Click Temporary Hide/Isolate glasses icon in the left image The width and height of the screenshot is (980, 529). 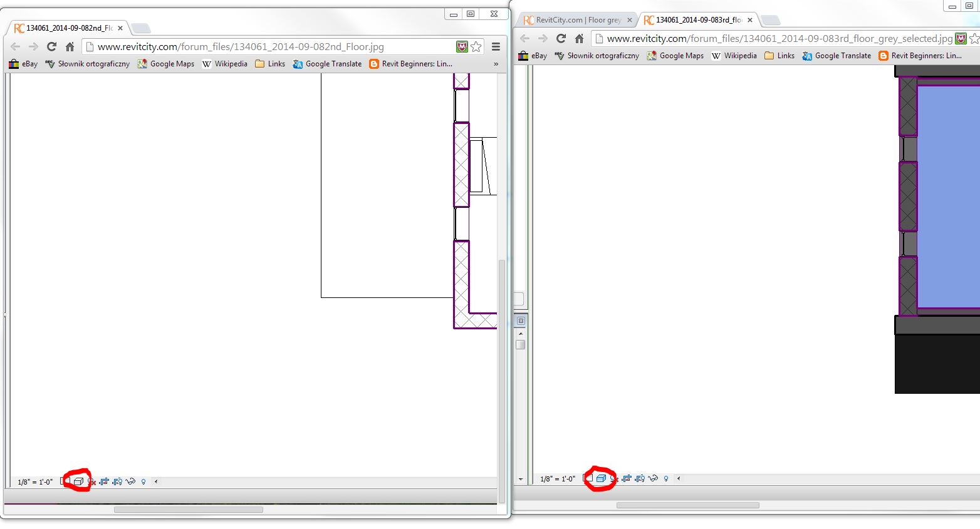click(x=130, y=481)
